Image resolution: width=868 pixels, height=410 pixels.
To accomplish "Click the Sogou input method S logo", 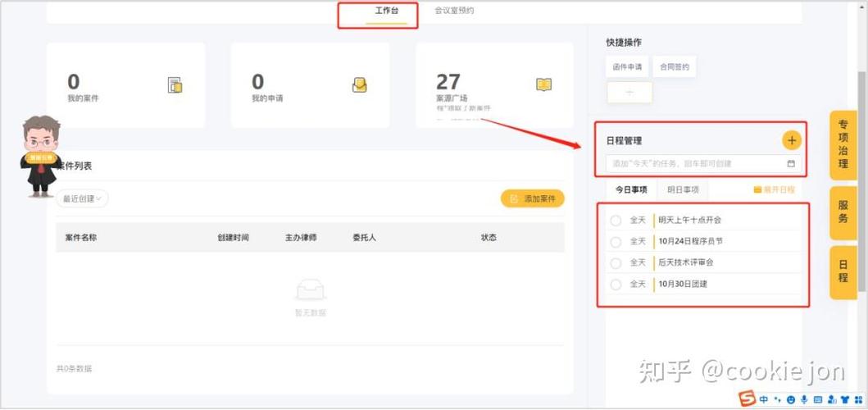I will (x=748, y=399).
